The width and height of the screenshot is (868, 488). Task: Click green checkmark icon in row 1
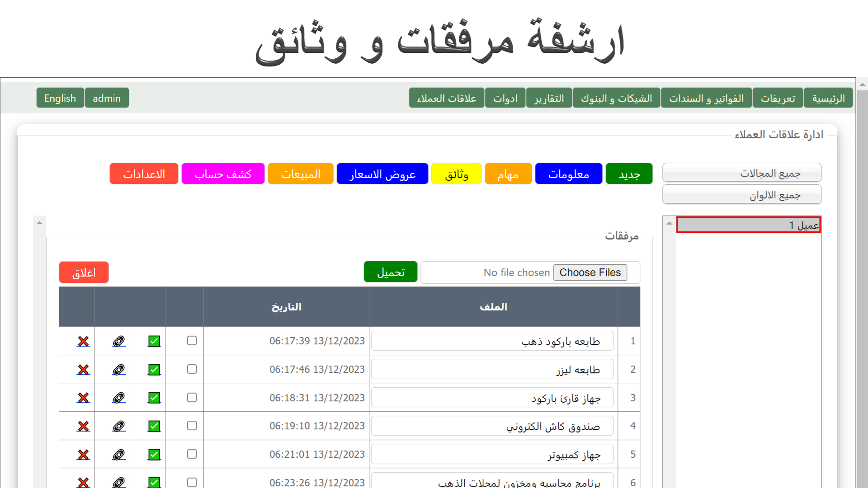click(154, 341)
